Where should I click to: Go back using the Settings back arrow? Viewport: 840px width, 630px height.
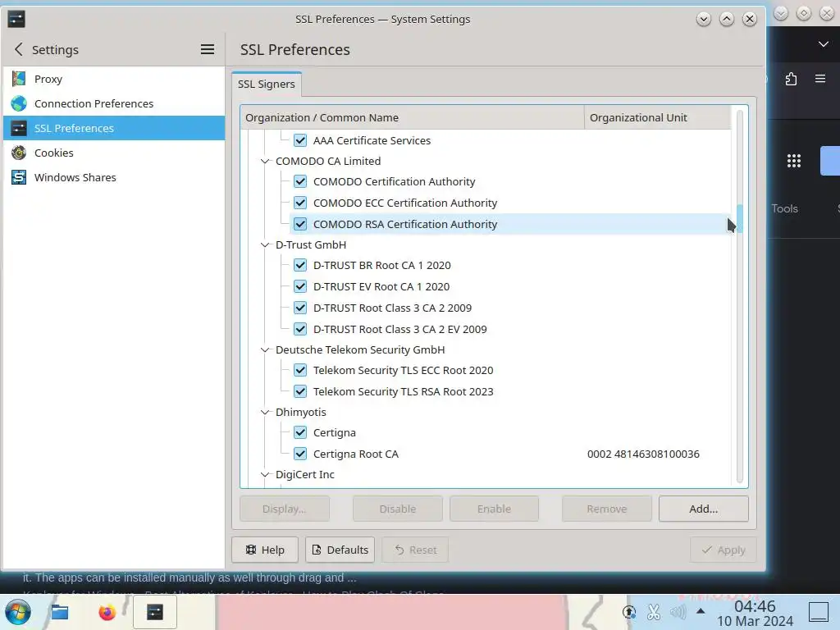point(19,49)
